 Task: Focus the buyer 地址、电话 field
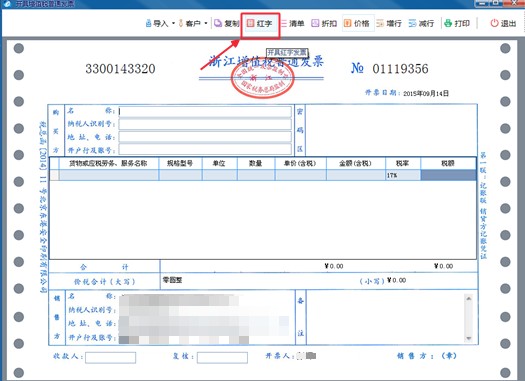tap(205, 137)
